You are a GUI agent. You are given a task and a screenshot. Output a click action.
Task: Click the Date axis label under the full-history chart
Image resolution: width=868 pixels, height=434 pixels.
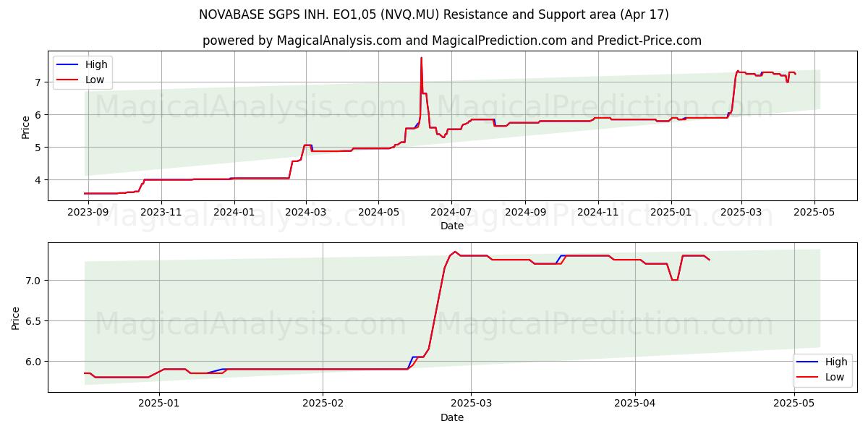pos(452,226)
